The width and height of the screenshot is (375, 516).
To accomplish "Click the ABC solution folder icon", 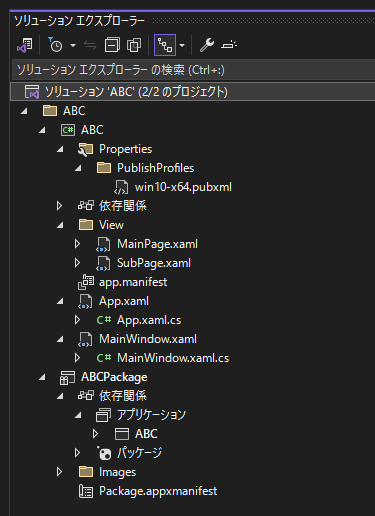I will (x=50, y=111).
